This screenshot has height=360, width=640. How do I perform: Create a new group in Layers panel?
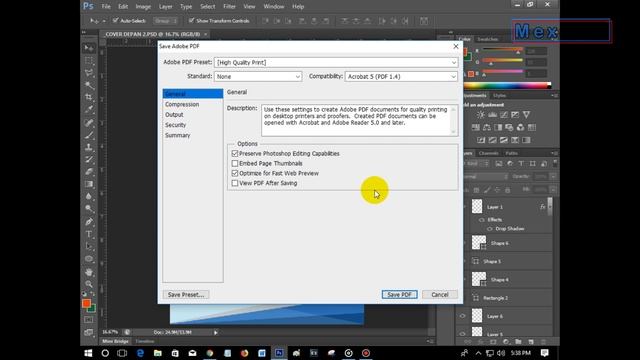[518, 342]
